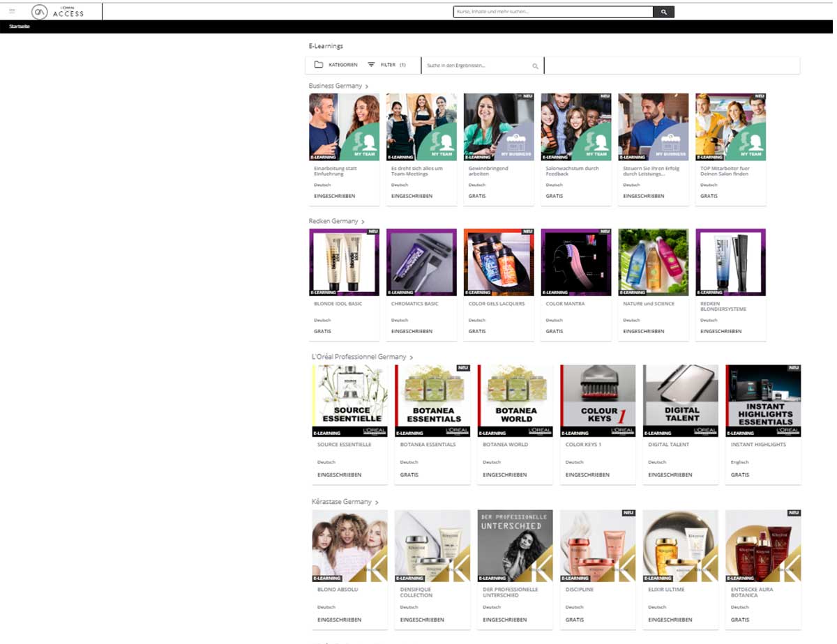Click the Chromatics Basic course title
Viewport: 837px width, 644px height.
tap(415, 304)
